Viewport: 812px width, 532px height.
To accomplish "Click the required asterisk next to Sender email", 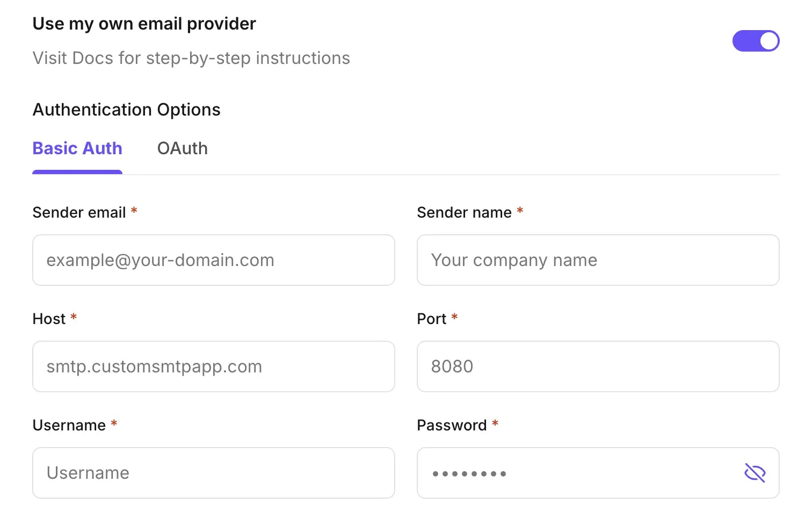I will click(x=133, y=212).
